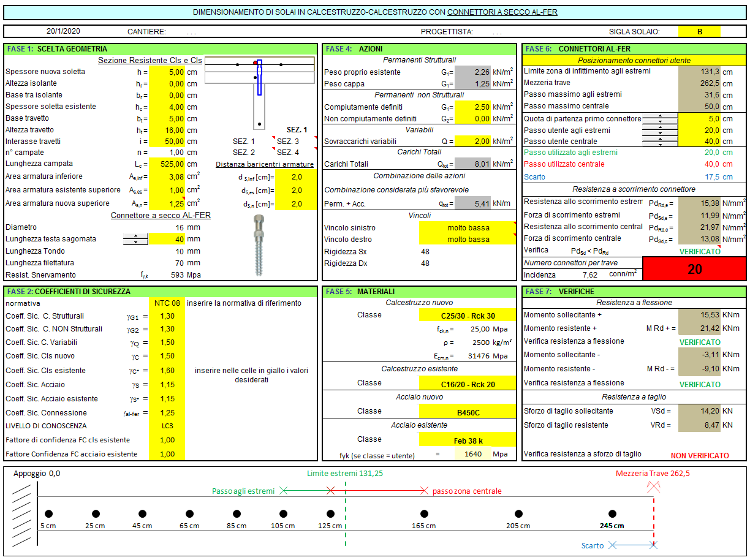Click down arrow for Passo utente agli estremi
Image resolution: width=750 pixels, height=560 pixels.
660,133
